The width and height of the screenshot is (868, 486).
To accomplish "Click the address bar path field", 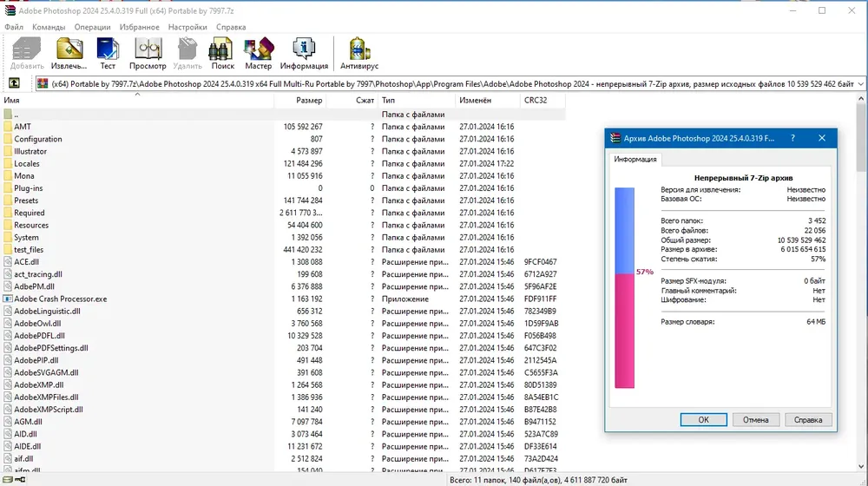I will [452, 83].
